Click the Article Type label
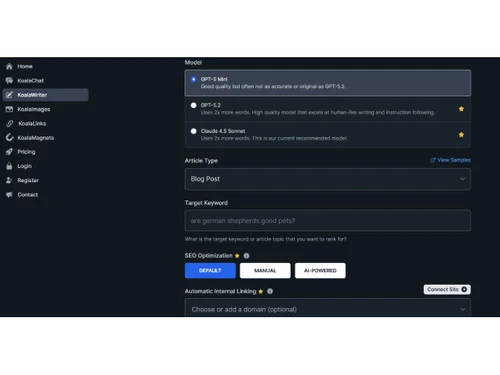The width and height of the screenshot is (500, 375). tap(201, 161)
